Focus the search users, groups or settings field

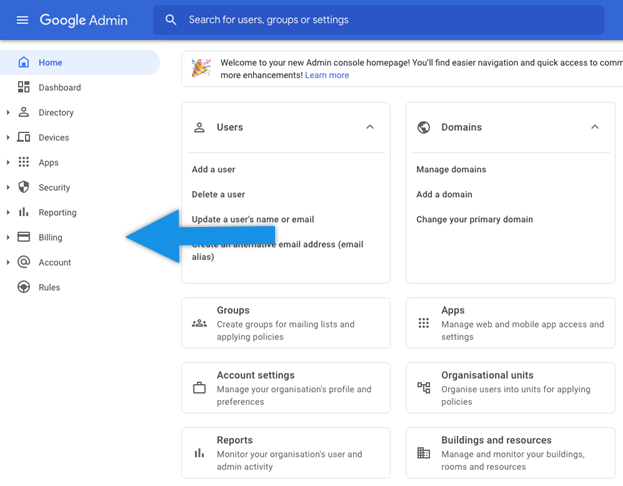tap(378, 19)
